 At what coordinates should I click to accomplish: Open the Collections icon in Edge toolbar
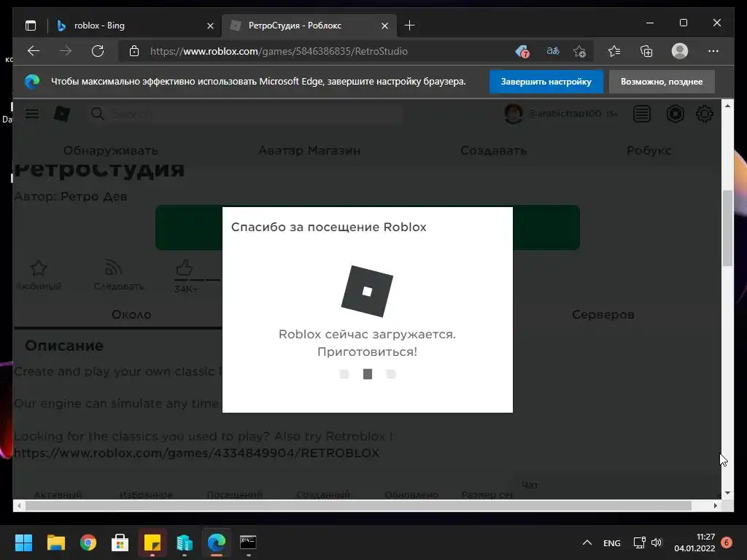646,51
